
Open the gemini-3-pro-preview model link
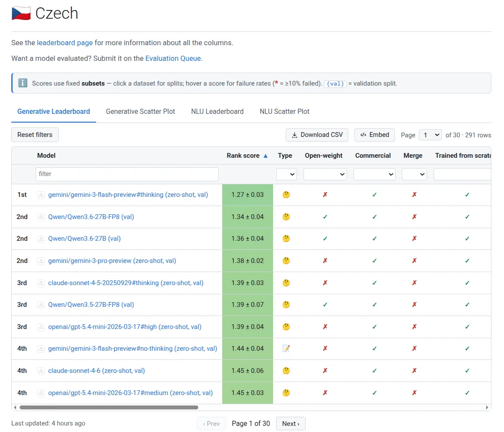point(112,261)
